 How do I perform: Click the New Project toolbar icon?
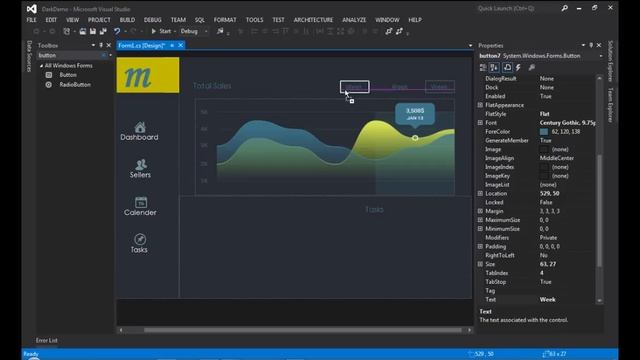coord(66,31)
